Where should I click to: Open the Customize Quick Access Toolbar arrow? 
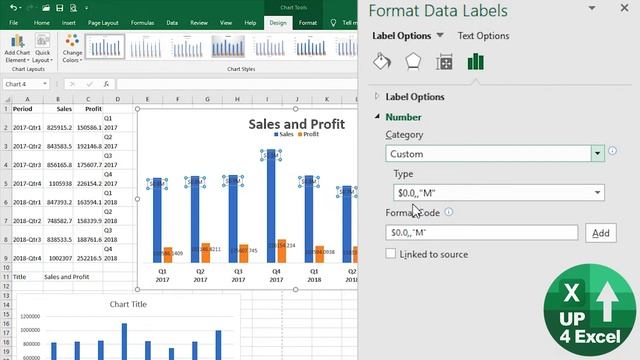(87, 8)
